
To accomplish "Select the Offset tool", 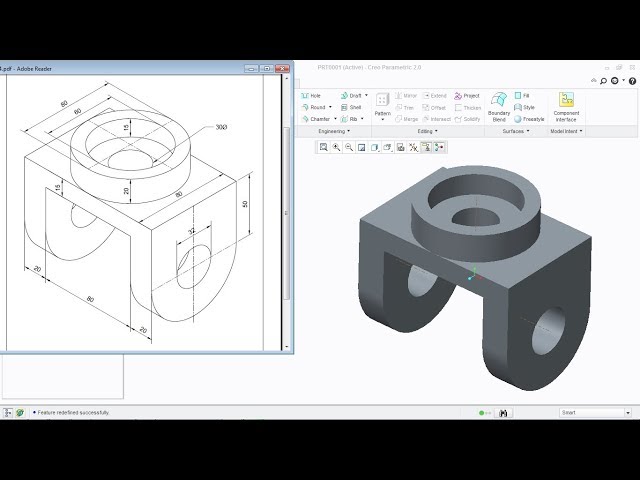I will (x=434, y=107).
